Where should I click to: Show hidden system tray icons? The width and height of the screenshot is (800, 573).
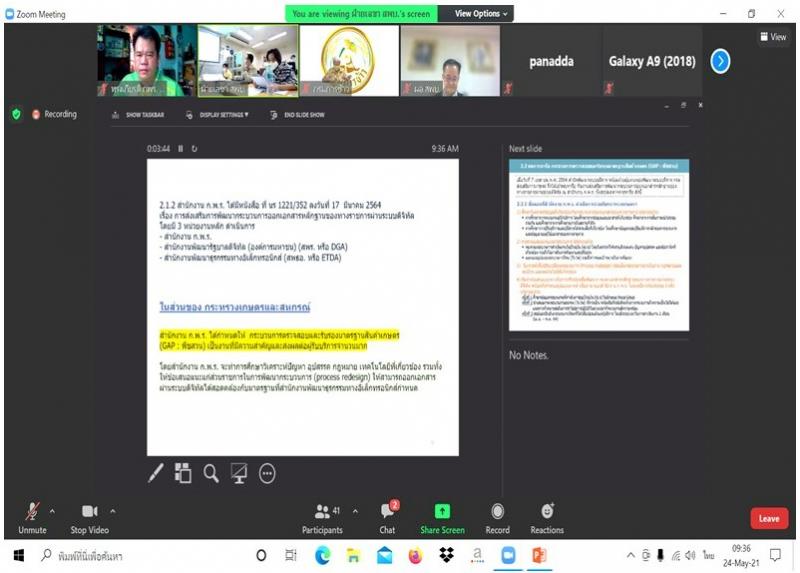tap(631, 556)
